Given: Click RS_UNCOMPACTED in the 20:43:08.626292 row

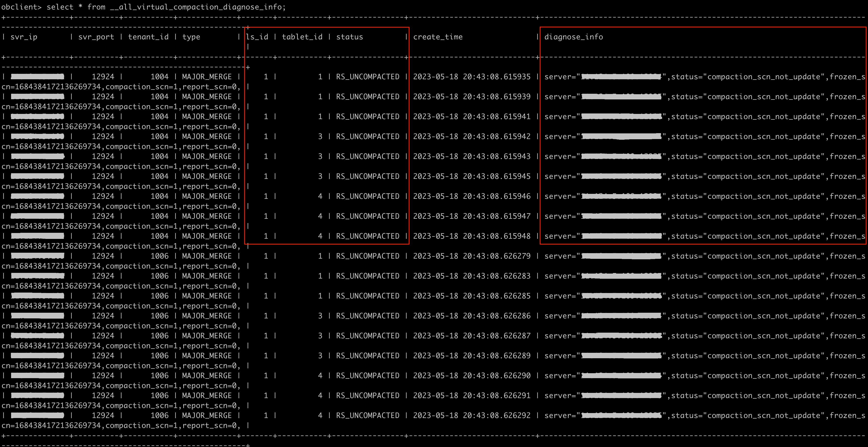Looking at the screenshot, I should click(x=368, y=415).
